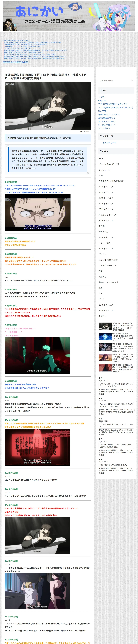Viewport: 138px width, 644px height.
Task: Click the guilty verdict screenshot image
Action: click(x=38, y=213)
